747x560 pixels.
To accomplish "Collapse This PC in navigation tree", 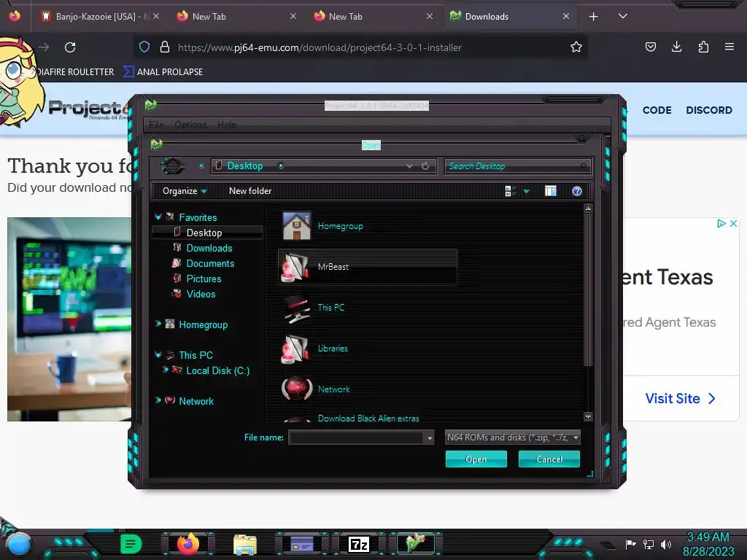I will pos(158,355).
